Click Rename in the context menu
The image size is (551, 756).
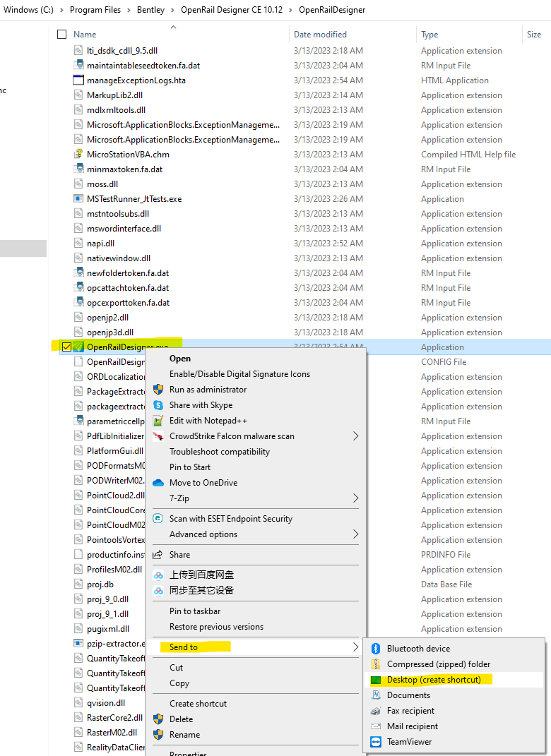click(x=184, y=734)
